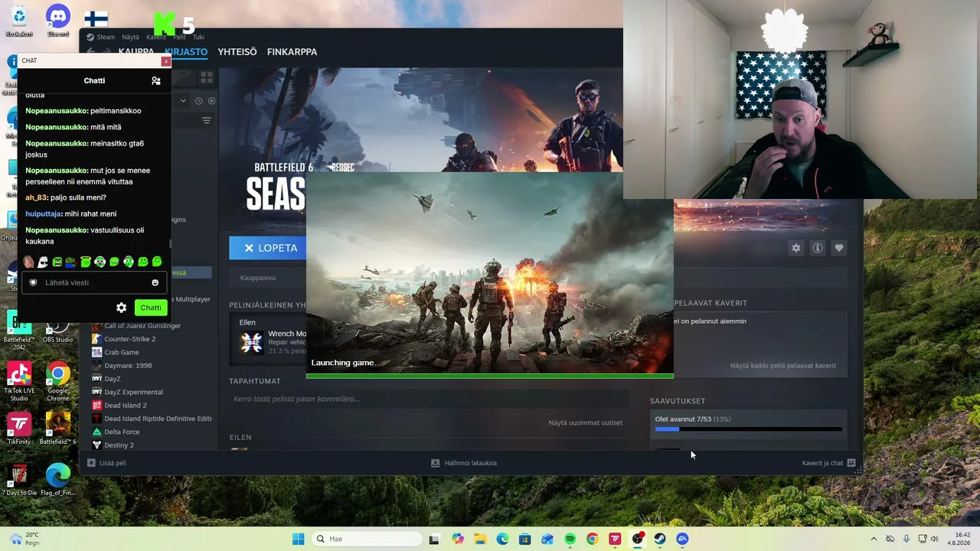
Task: Switch to the YHTEISÖ tab
Action: [x=237, y=52]
